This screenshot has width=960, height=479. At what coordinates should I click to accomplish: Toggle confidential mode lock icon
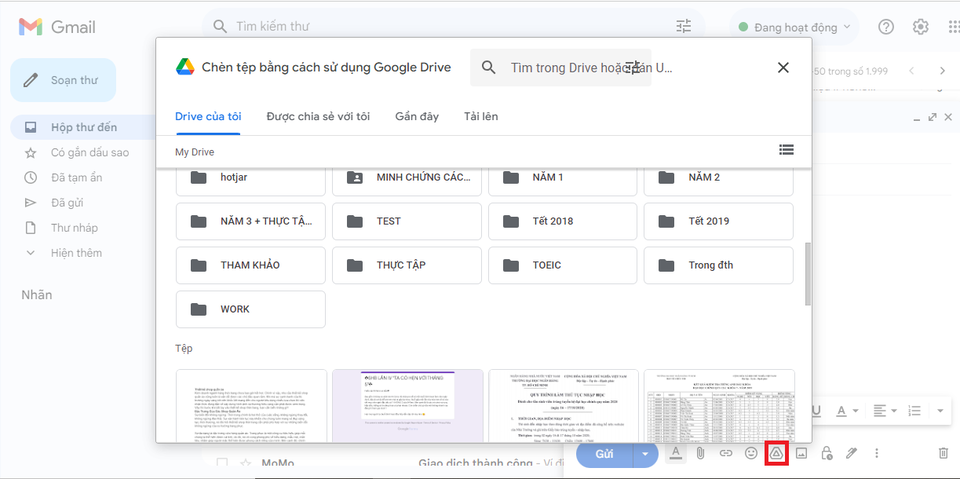tap(826, 453)
